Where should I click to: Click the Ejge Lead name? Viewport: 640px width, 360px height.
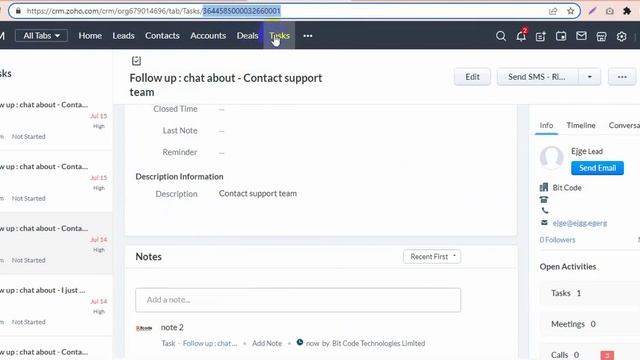[587, 151]
